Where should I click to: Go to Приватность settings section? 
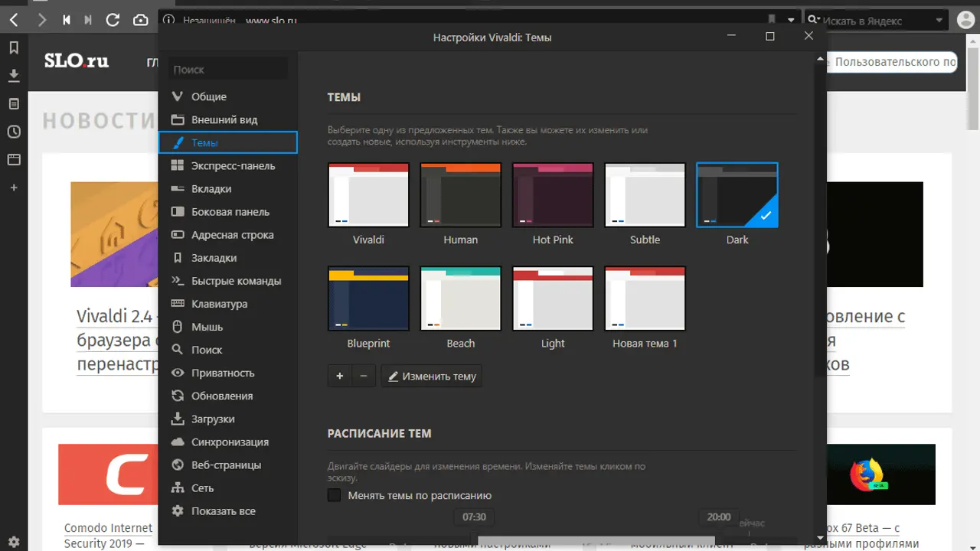click(223, 373)
